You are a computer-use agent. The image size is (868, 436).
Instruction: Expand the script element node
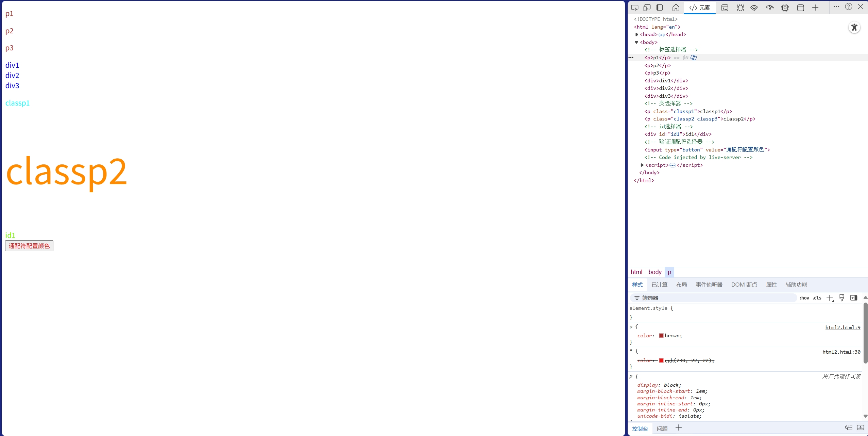[642, 165]
